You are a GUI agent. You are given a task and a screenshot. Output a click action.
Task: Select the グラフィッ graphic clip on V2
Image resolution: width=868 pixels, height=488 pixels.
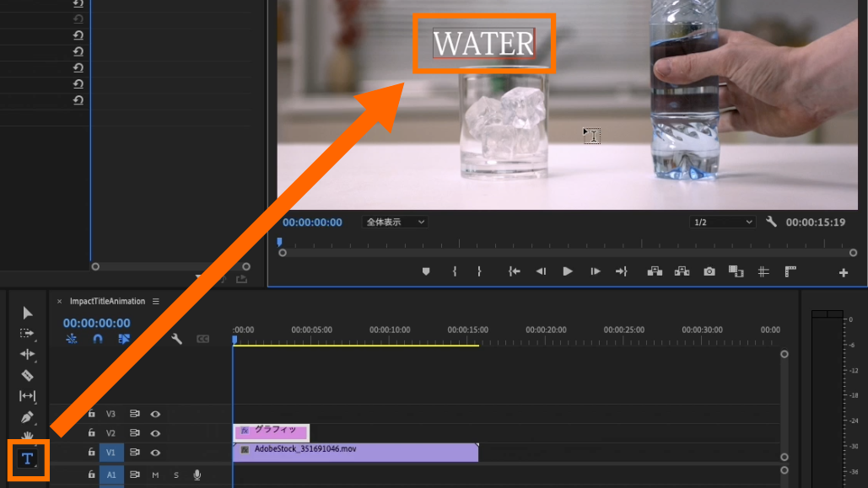pyautogui.click(x=271, y=432)
